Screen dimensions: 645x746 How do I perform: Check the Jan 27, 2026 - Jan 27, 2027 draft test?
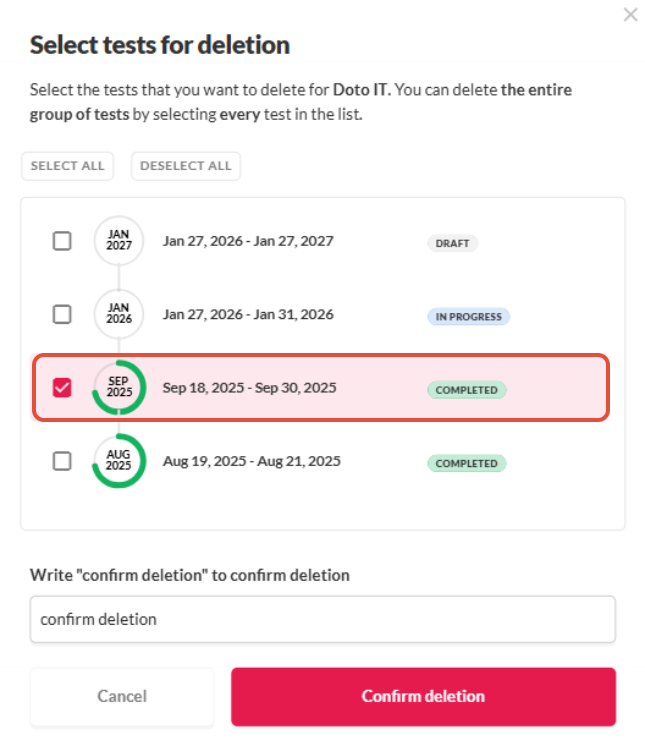tap(62, 241)
